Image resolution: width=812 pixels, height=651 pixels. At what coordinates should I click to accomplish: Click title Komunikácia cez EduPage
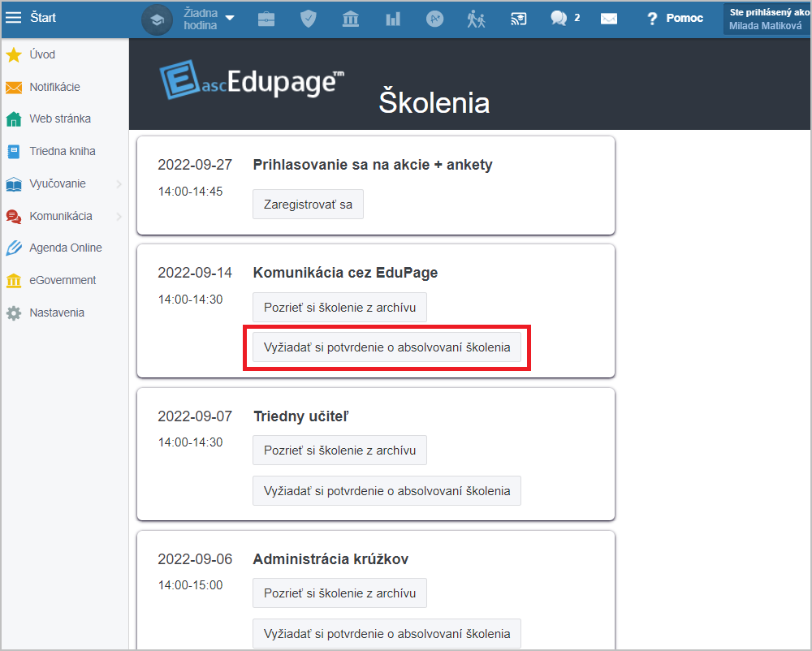click(345, 273)
